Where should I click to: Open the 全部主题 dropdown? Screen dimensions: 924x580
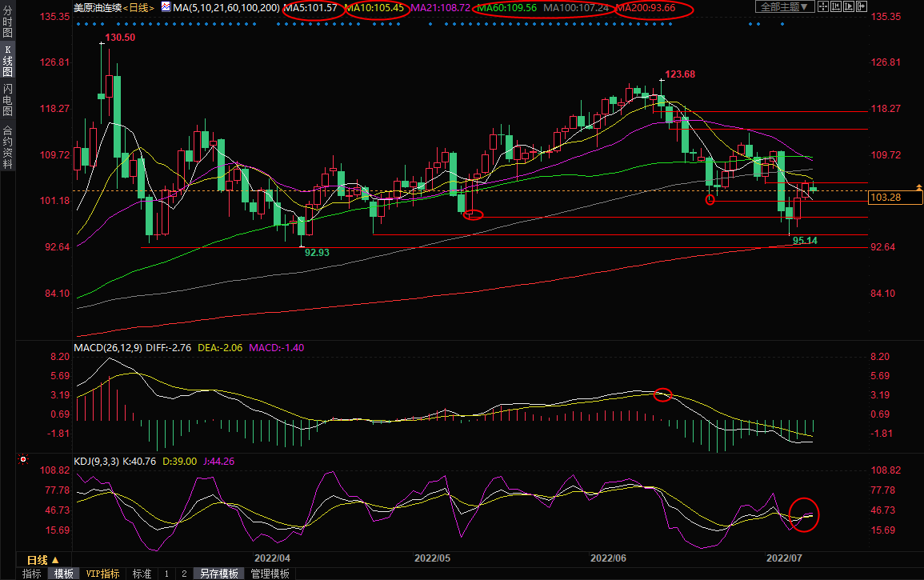(x=784, y=6)
